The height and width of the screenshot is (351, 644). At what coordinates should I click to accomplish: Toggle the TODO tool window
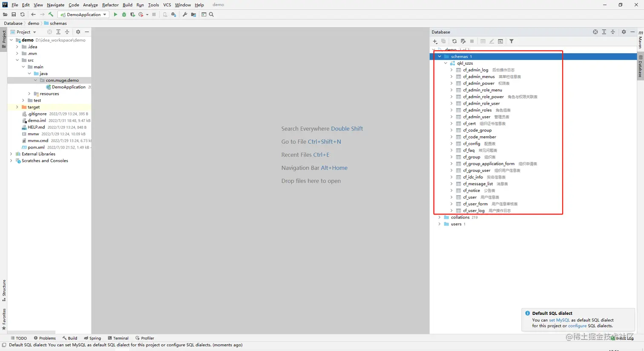click(19, 338)
